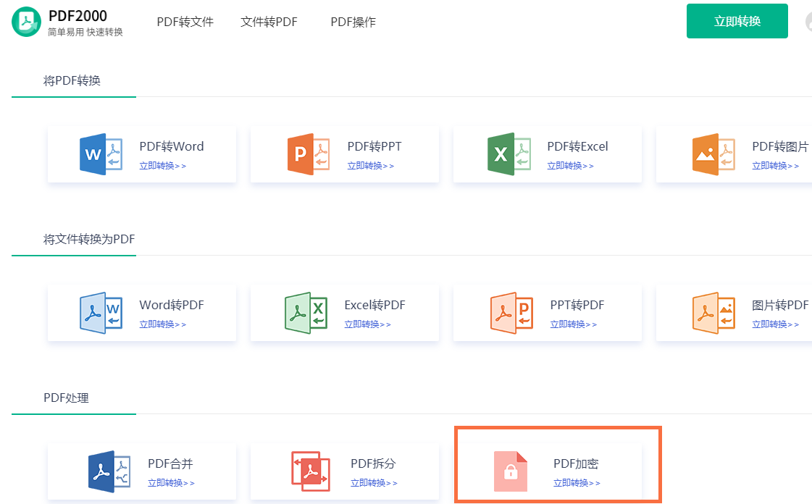Click 立即转换>> under PDF加密

click(577, 483)
